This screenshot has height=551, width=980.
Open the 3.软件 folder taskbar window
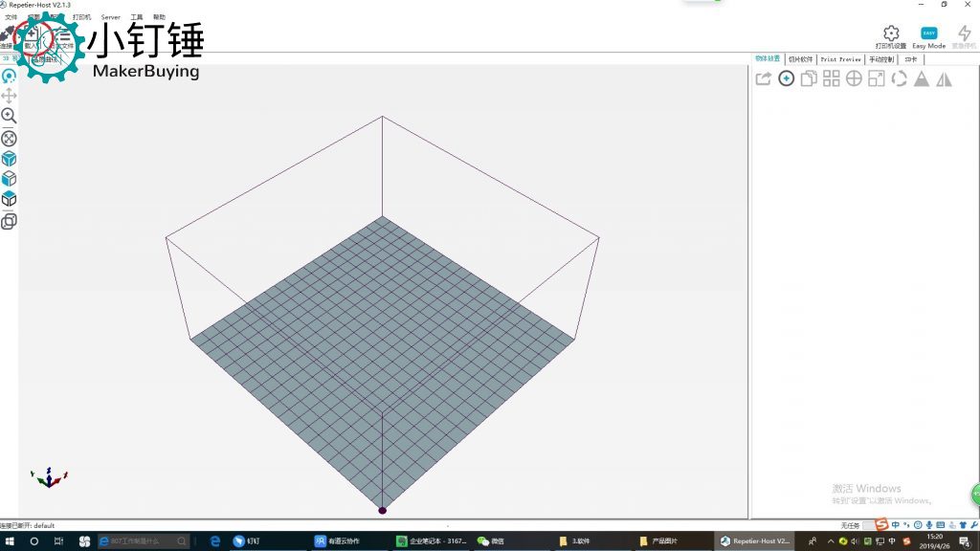pyautogui.click(x=575, y=541)
